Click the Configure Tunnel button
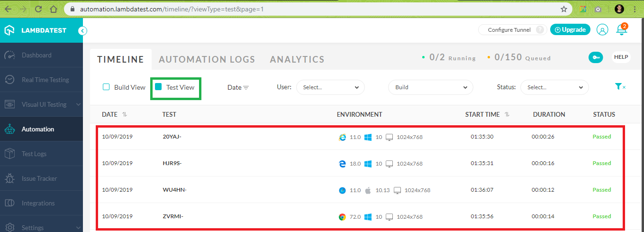Viewport: 644px width, 232px height. click(x=509, y=29)
